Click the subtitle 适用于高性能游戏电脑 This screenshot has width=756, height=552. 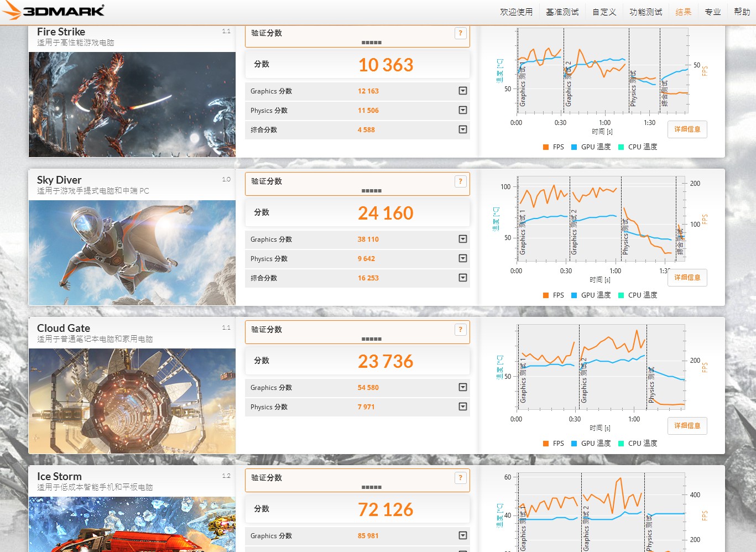click(76, 43)
